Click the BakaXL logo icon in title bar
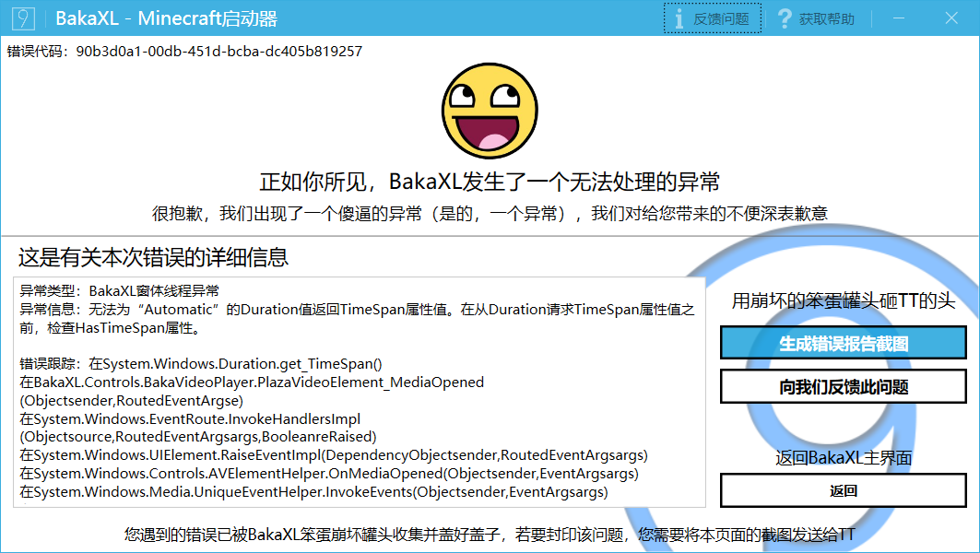This screenshot has height=553, width=980. click(23, 18)
